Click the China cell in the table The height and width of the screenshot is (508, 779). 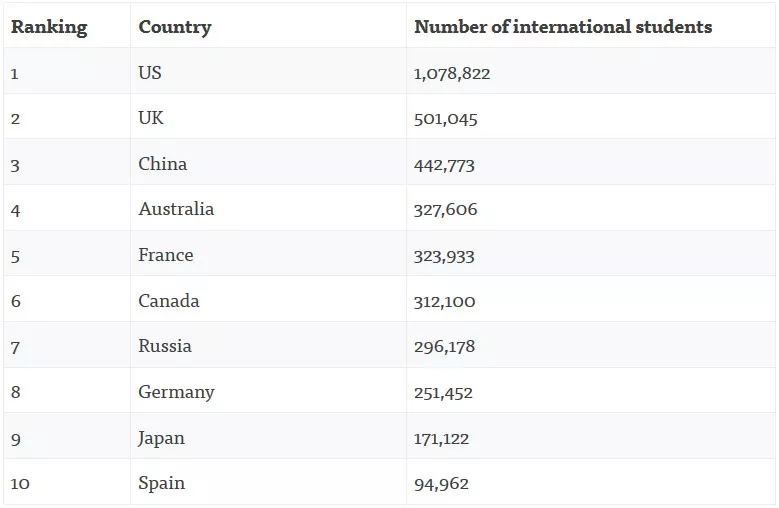pos(163,164)
